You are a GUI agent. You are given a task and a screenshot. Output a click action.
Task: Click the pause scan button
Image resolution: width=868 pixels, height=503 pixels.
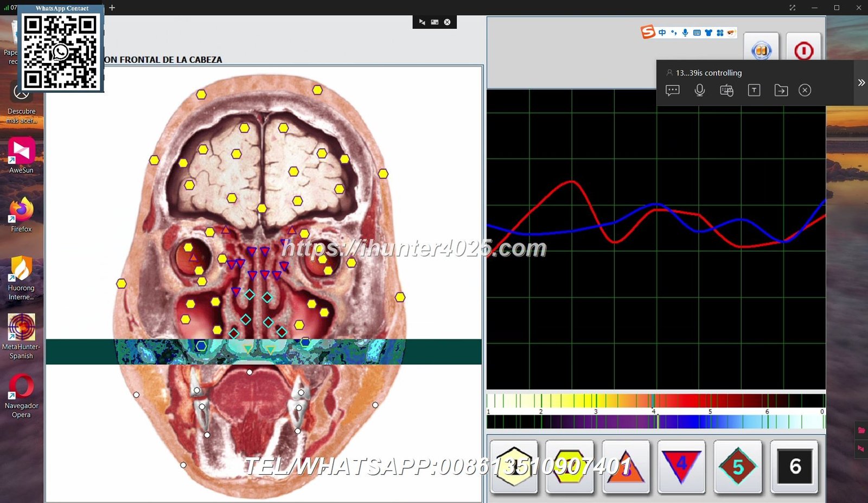(x=761, y=51)
